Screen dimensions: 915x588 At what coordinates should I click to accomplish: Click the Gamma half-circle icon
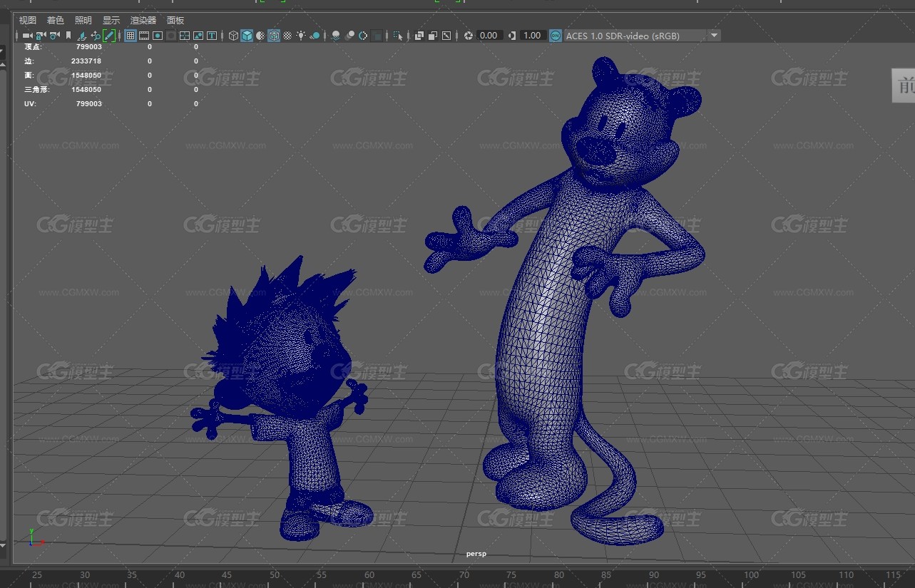coord(512,36)
